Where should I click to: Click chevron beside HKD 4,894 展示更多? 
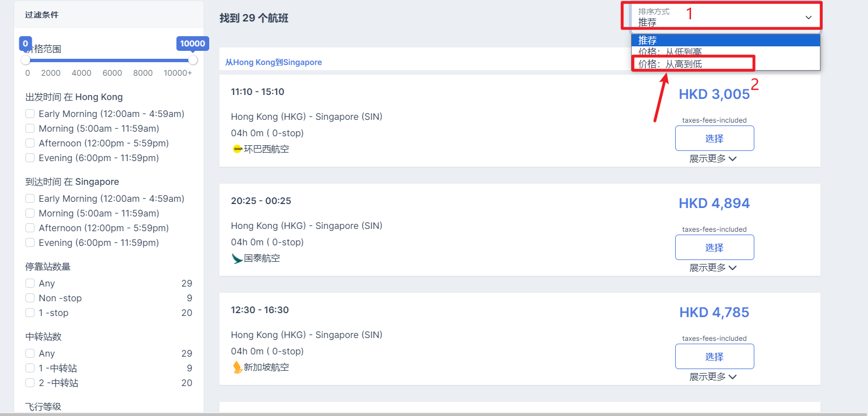(733, 268)
